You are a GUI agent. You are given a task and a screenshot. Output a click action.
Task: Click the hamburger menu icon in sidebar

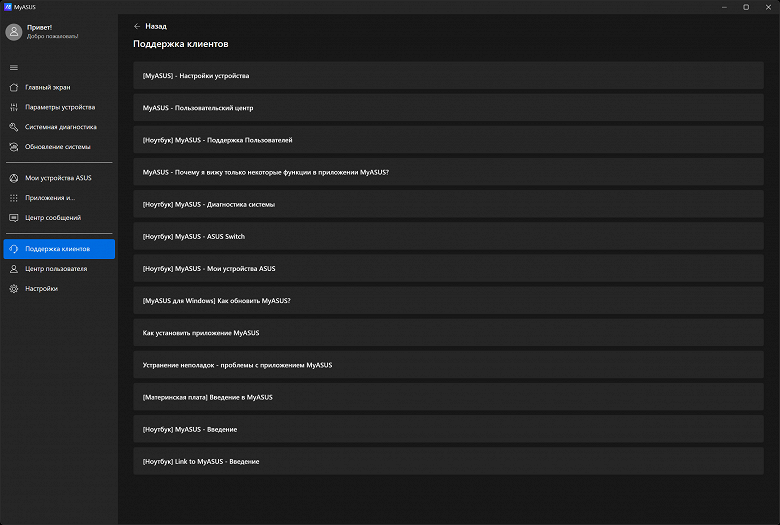pos(13,67)
